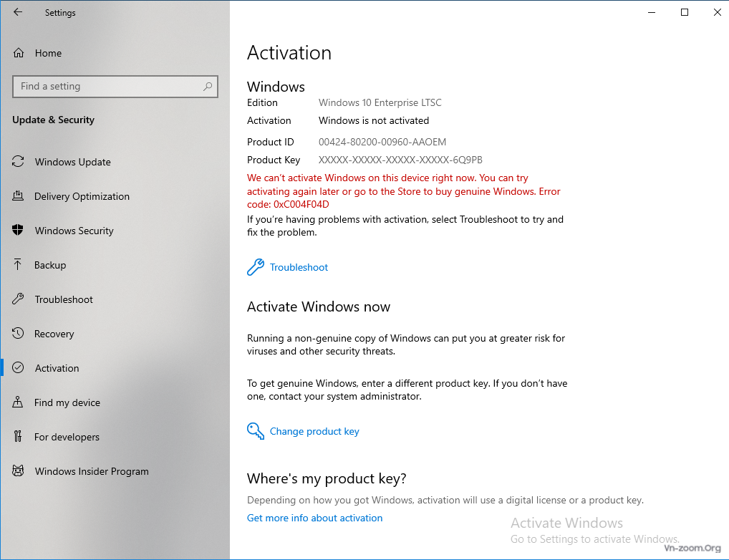Viewport: 729px width, 560px height.
Task: Click the red error code 0xC004F04D text
Action: (301, 205)
